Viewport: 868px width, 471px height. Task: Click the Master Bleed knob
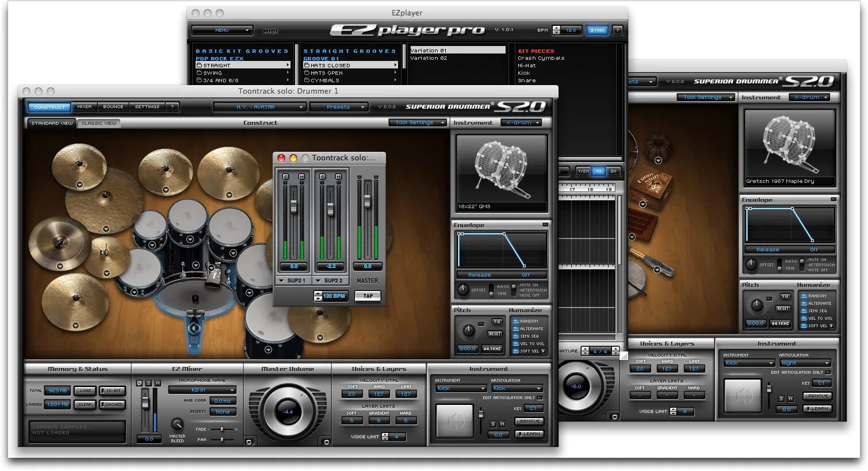pyautogui.click(x=178, y=424)
